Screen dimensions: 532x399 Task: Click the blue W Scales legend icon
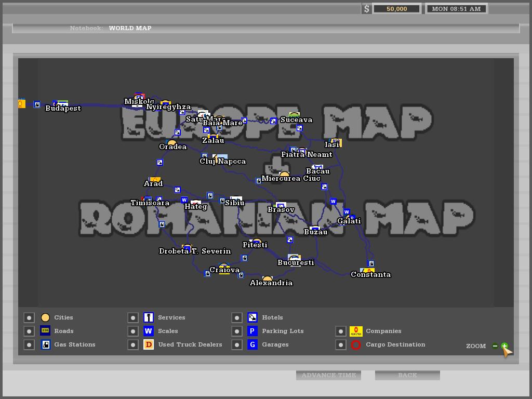pos(149,331)
